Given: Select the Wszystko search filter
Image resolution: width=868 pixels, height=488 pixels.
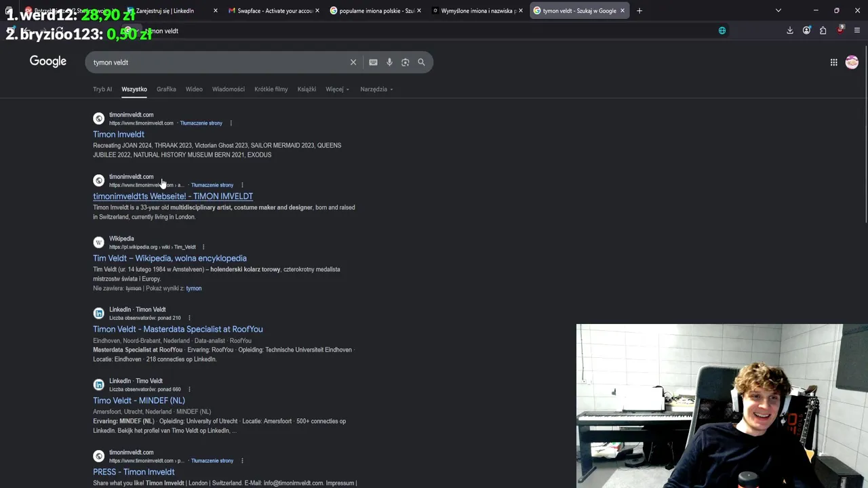Looking at the screenshot, I should (134, 89).
